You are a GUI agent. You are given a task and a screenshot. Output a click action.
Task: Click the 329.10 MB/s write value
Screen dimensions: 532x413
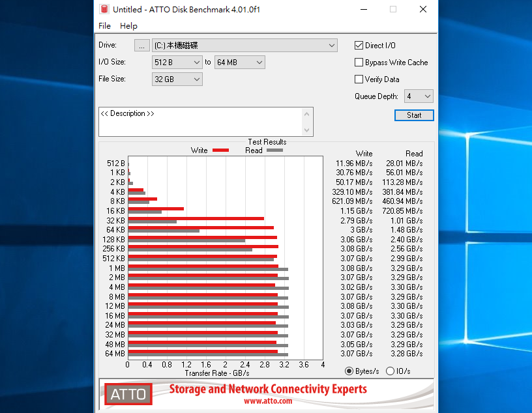352,192
